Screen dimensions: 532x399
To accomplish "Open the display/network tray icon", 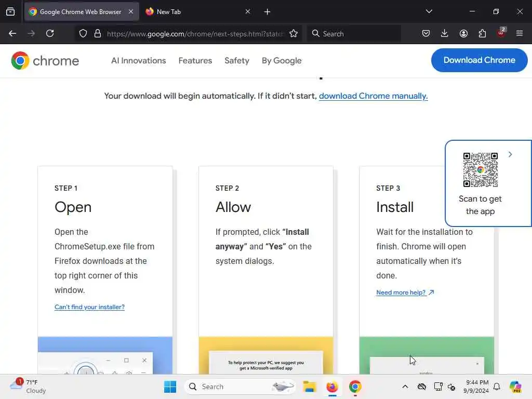I will click(x=438, y=387).
